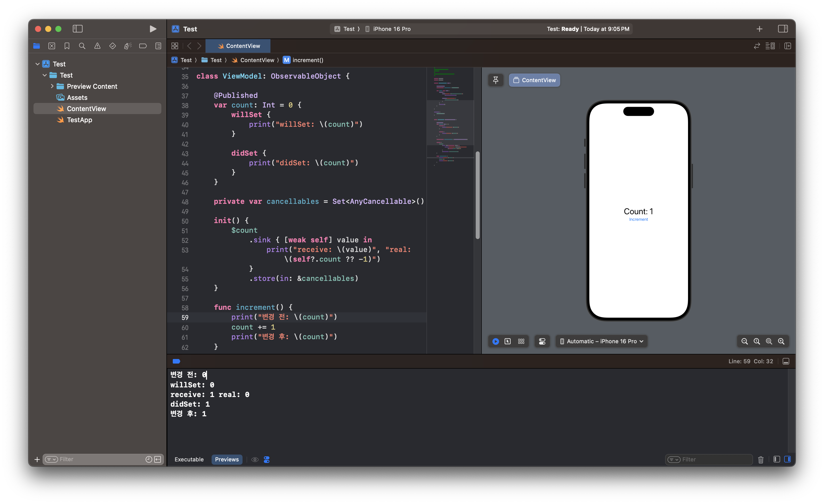Pin the preview with pin icon
This screenshot has height=504, width=824.
pyautogui.click(x=496, y=80)
